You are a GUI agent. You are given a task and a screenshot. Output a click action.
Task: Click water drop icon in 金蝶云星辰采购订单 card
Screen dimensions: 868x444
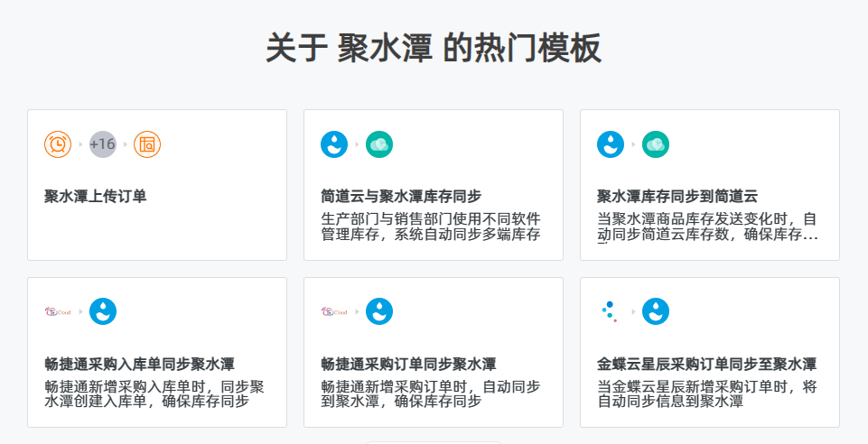656,312
